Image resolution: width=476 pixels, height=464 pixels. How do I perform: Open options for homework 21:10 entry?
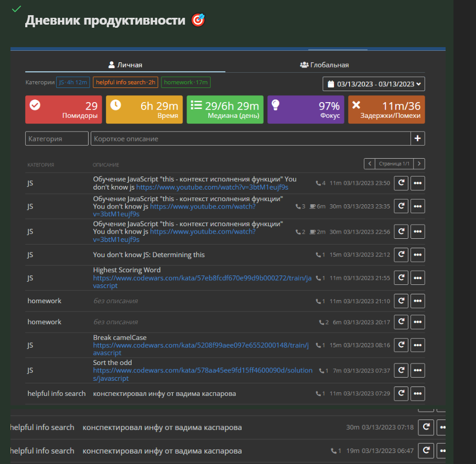418,301
